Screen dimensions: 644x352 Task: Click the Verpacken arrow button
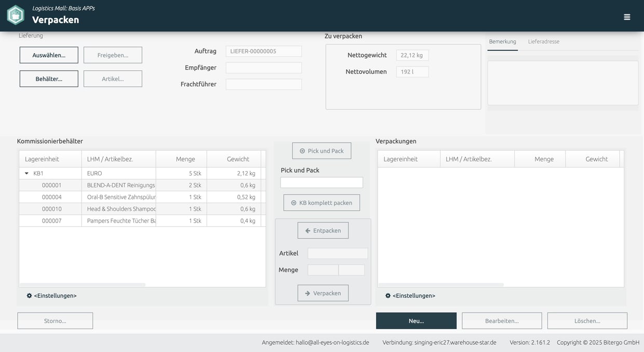tap(323, 293)
